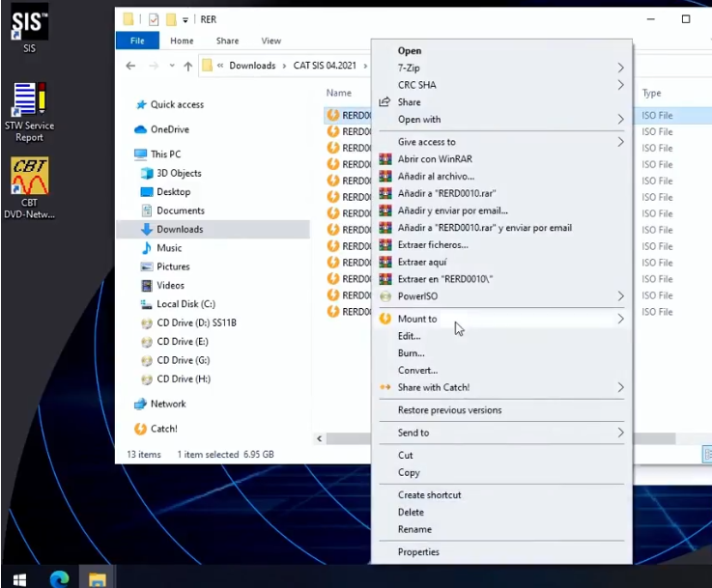Expand the 7-Zip submenu arrow
The height and width of the screenshot is (588, 712).
click(x=621, y=68)
